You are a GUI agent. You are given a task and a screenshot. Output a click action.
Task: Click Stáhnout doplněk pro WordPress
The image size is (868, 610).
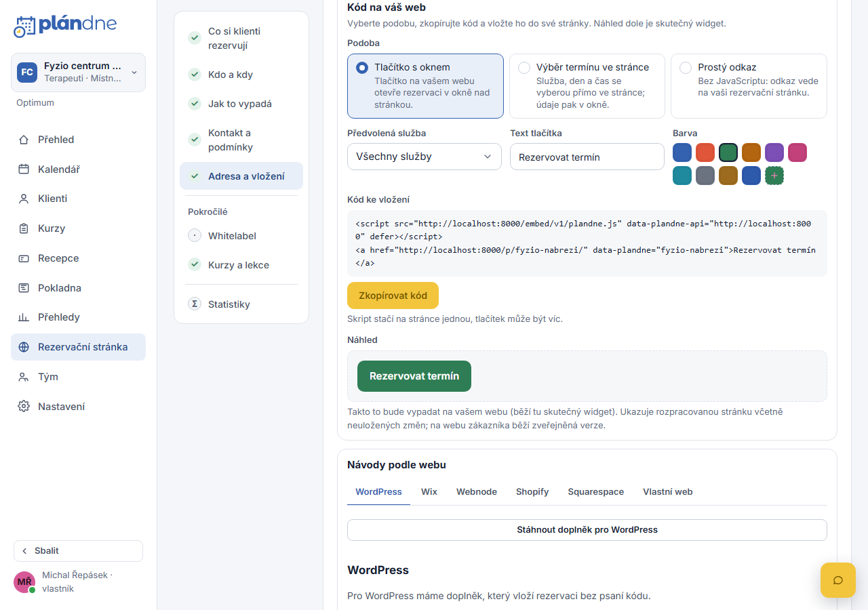coord(587,530)
